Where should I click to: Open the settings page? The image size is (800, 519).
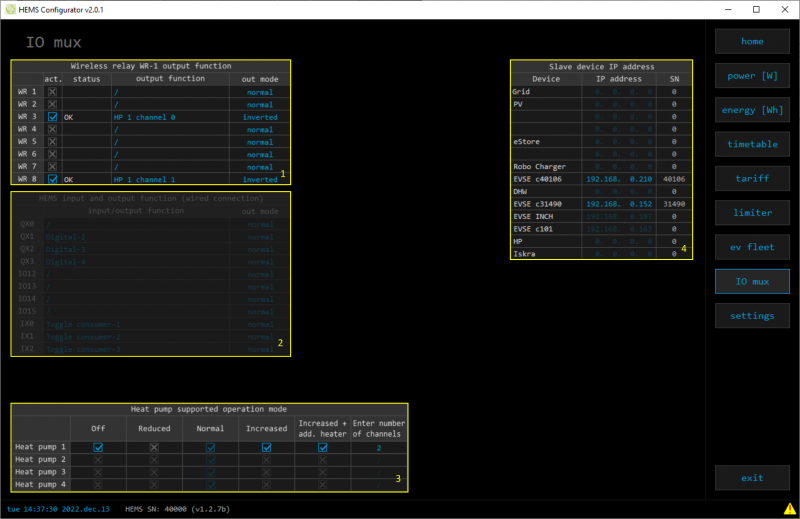click(752, 315)
